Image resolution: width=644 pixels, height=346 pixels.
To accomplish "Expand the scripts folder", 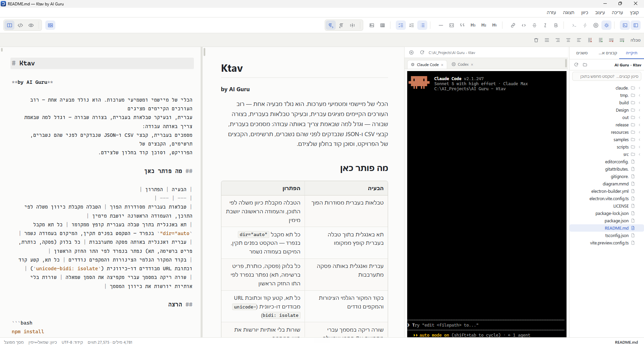I will pyautogui.click(x=607, y=147).
